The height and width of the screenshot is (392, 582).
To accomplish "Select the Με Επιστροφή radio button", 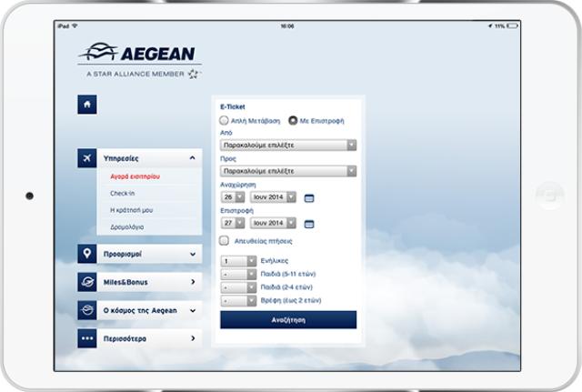I will pos(293,120).
